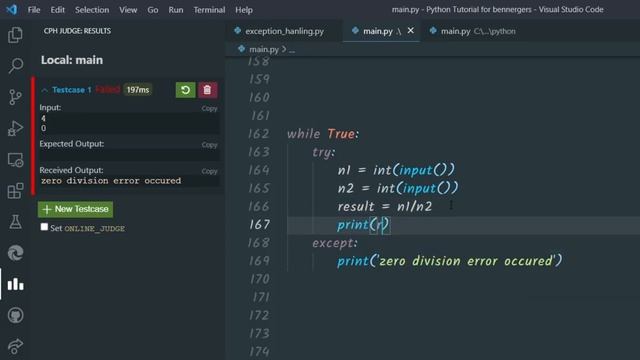Open the File menu

(x=34, y=10)
